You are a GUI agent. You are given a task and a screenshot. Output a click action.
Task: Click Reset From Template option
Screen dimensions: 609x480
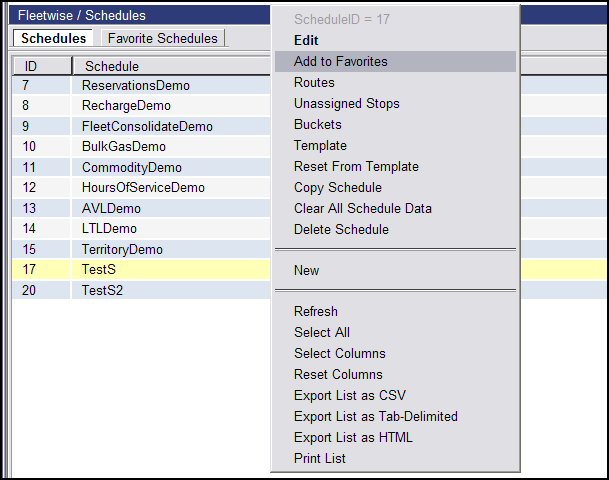395,166
